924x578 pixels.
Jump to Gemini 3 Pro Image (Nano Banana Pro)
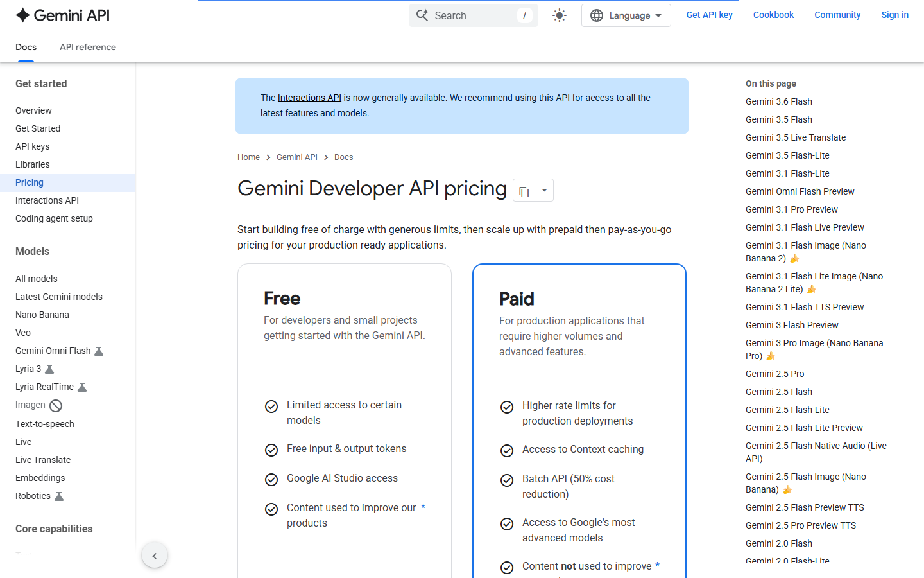click(814, 349)
